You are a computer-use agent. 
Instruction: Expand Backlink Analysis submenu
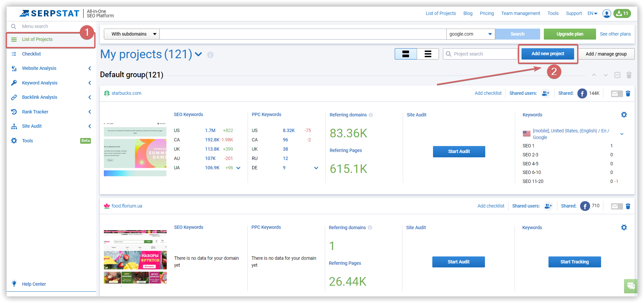(90, 97)
